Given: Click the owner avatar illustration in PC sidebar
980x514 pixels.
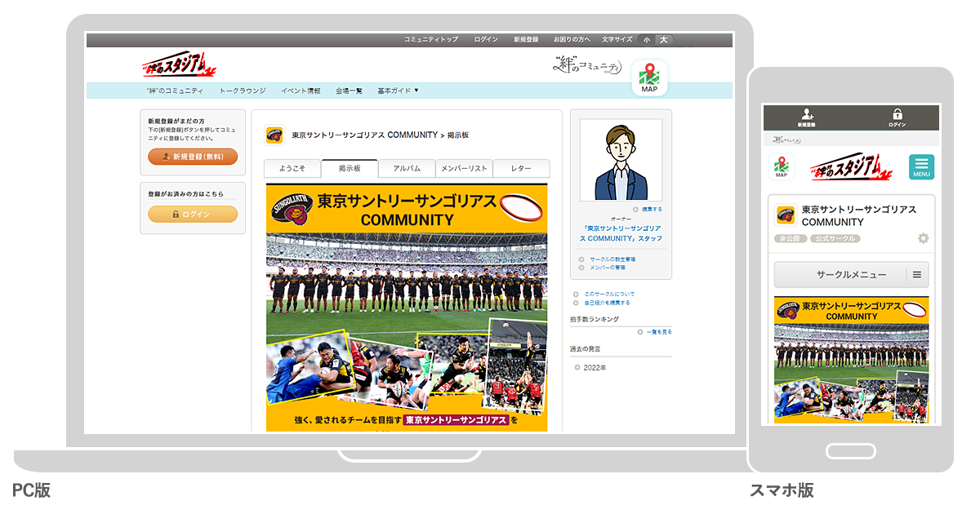Looking at the screenshot, I should tap(621, 160).
